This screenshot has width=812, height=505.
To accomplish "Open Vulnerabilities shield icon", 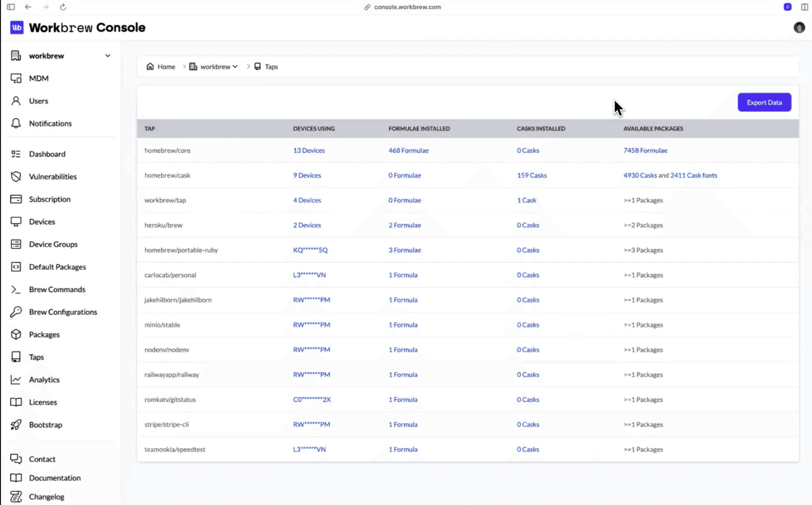I will coord(16,176).
